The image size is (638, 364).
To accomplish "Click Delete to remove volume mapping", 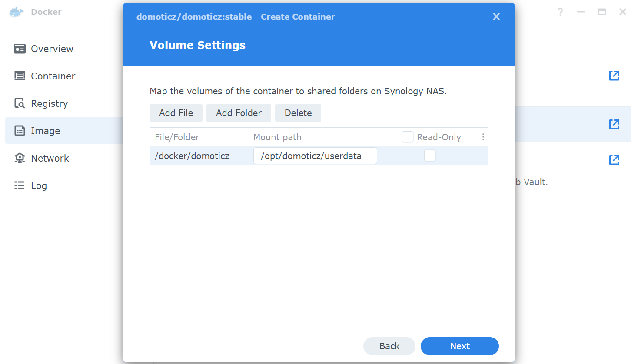I will tap(298, 113).
